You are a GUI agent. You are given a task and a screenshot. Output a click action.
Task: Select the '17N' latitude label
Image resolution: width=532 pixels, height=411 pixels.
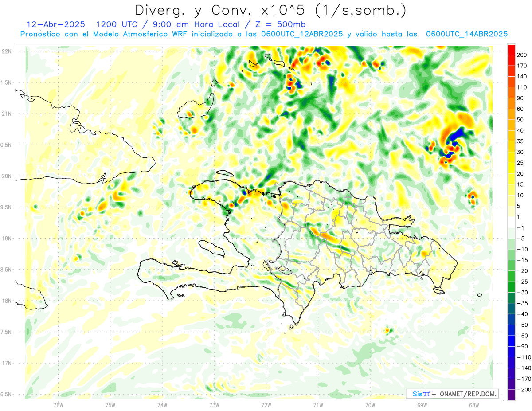point(7,363)
